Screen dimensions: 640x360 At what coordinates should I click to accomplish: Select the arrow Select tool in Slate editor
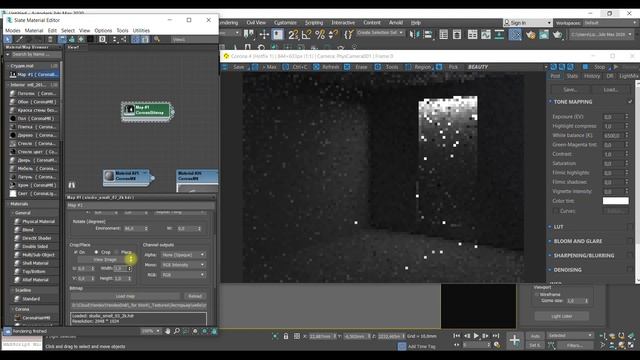pyautogui.click(x=8, y=40)
